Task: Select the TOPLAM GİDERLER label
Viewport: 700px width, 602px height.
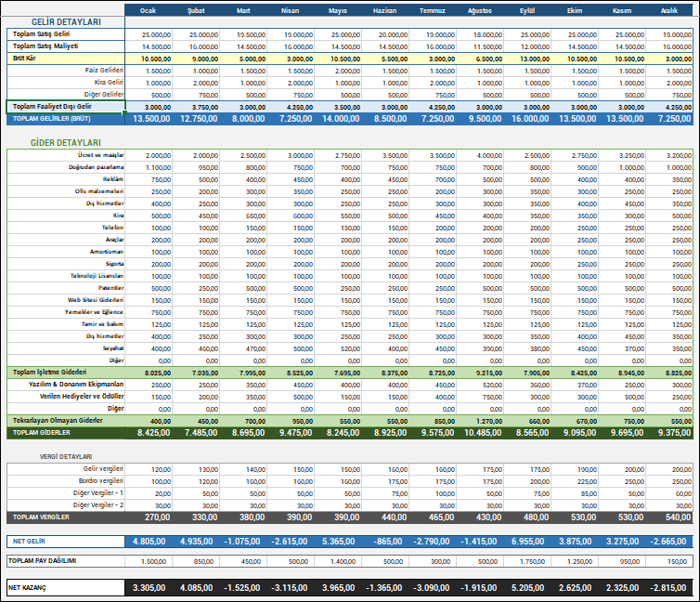Action: click(x=42, y=432)
